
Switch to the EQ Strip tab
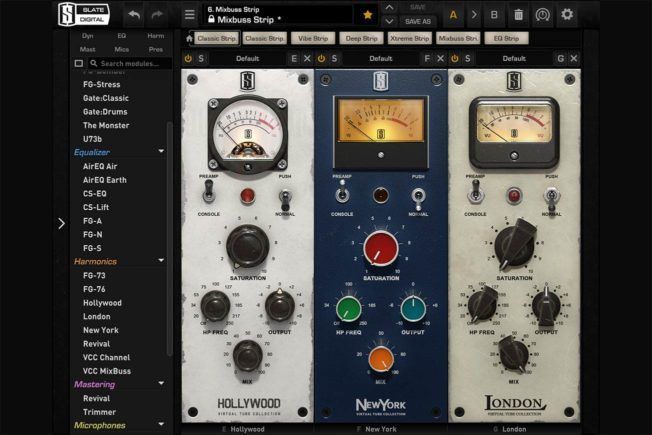coord(506,38)
